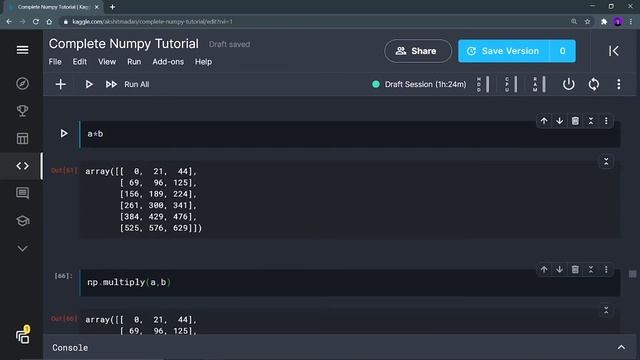Go to browser home page
640x360 pixels.
point(49,22)
